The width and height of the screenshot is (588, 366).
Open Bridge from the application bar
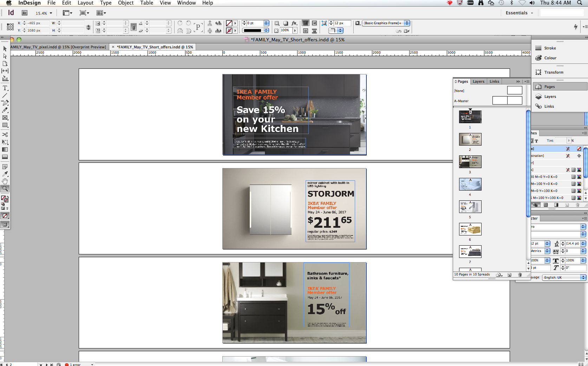(x=25, y=13)
